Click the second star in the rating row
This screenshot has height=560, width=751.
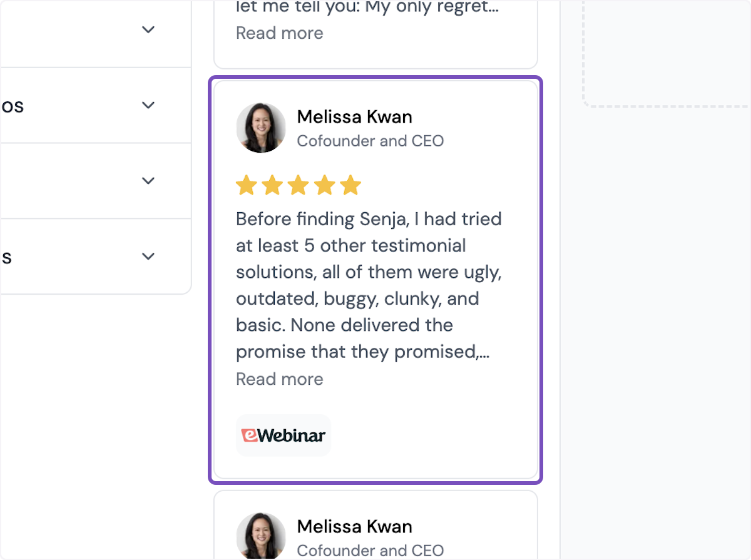272,185
